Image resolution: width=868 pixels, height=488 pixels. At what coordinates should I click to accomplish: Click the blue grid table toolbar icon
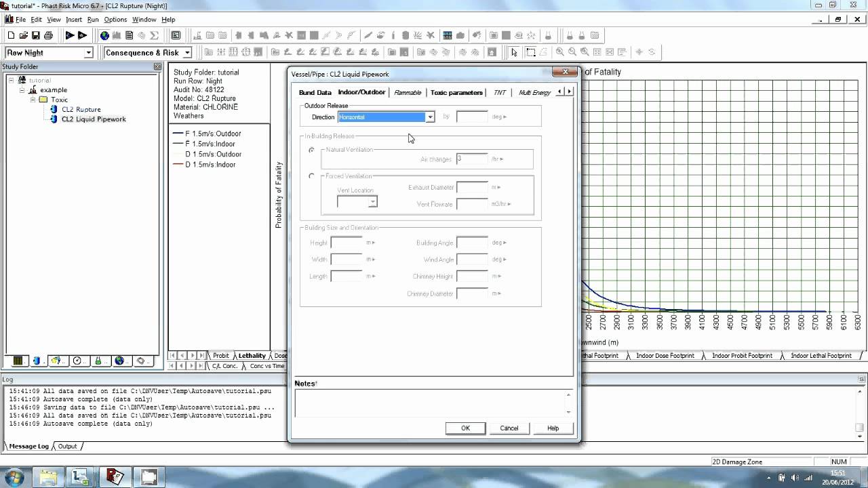click(x=448, y=35)
